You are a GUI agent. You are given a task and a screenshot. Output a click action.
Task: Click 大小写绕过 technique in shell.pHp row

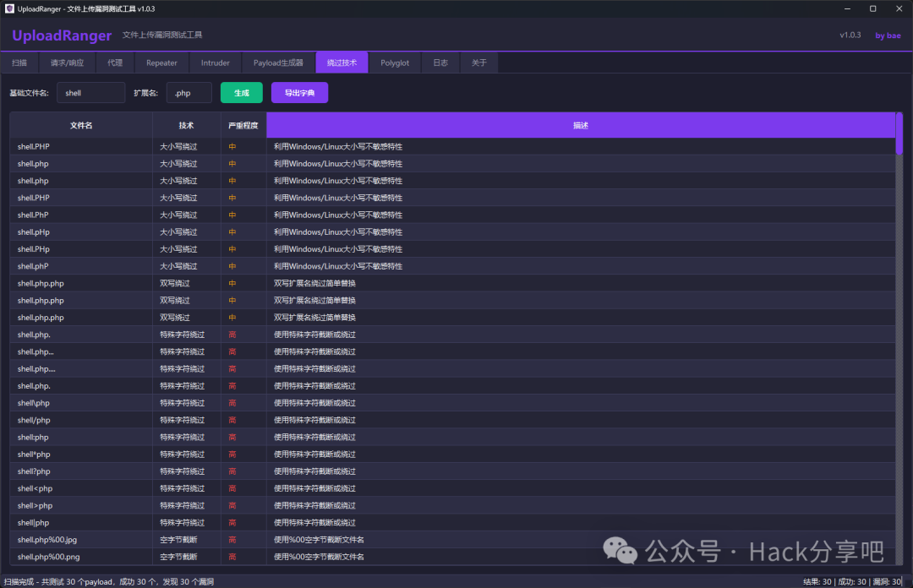pos(178,231)
